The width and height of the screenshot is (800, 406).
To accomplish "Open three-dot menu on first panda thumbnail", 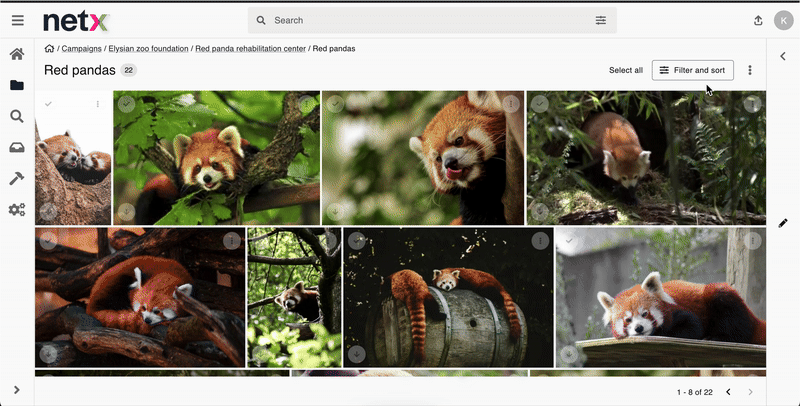I will 98,104.
